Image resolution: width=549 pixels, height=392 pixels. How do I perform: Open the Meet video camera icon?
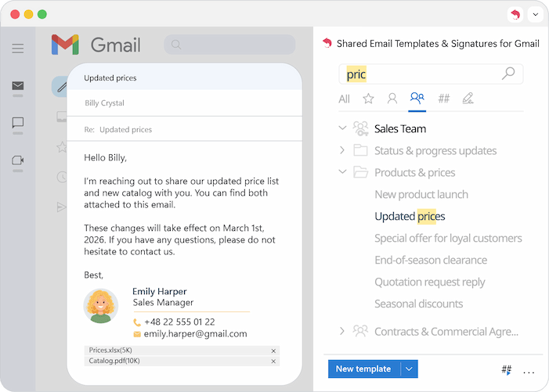pos(18,160)
